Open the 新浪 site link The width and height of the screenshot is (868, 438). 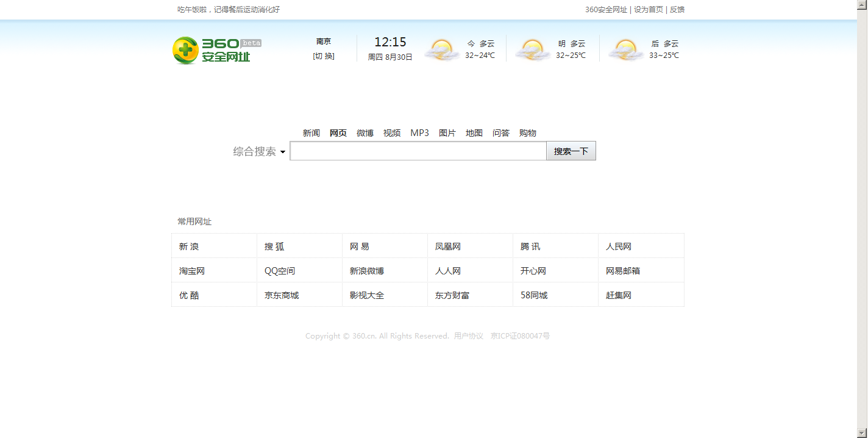pyautogui.click(x=189, y=246)
